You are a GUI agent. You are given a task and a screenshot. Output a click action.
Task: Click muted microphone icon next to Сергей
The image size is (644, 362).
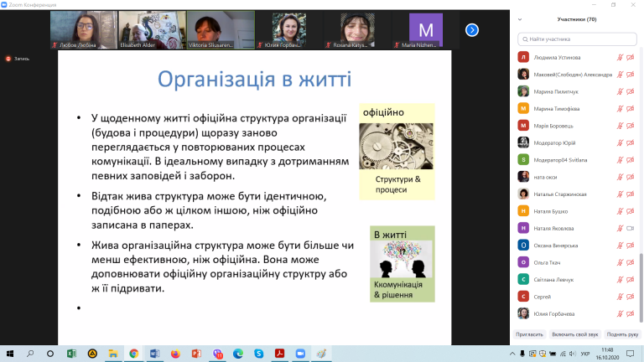pos(621,296)
